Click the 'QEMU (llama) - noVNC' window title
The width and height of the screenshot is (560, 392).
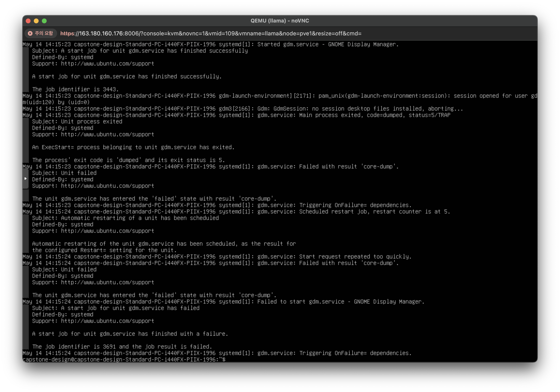tap(280, 21)
